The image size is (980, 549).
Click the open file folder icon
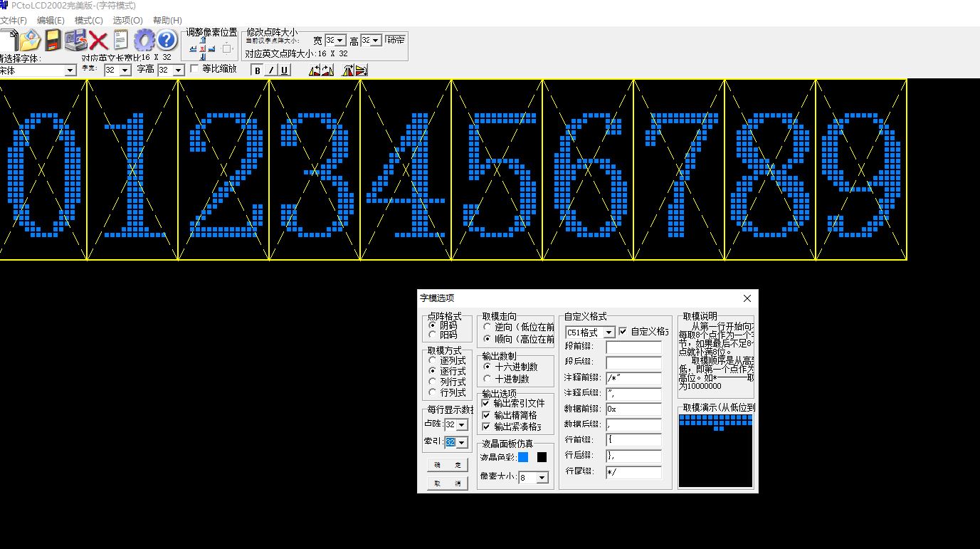[x=29, y=40]
